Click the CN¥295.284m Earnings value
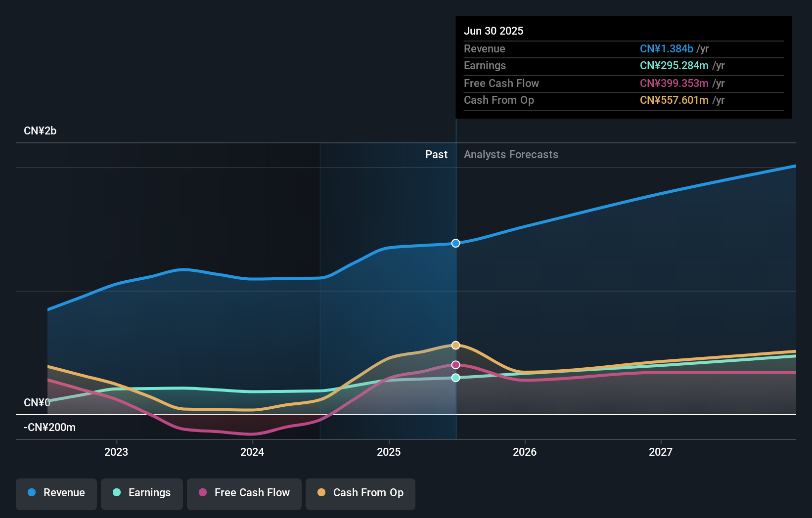The width and height of the screenshot is (812, 518). tap(673, 65)
